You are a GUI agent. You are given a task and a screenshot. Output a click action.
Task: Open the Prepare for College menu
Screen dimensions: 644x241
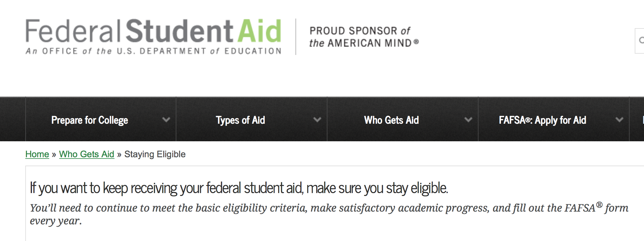pyautogui.click(x=90, y=120)
